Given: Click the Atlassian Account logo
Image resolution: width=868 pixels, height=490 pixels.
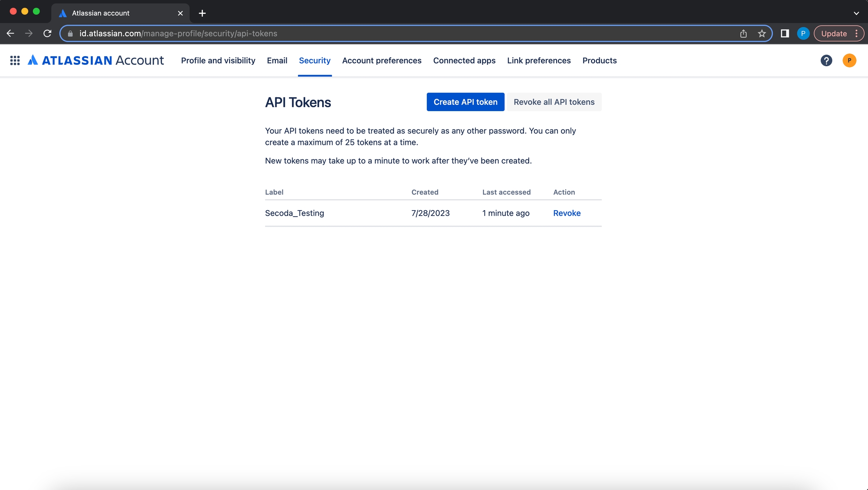Looking at the screenshot, I should [96, 60].
